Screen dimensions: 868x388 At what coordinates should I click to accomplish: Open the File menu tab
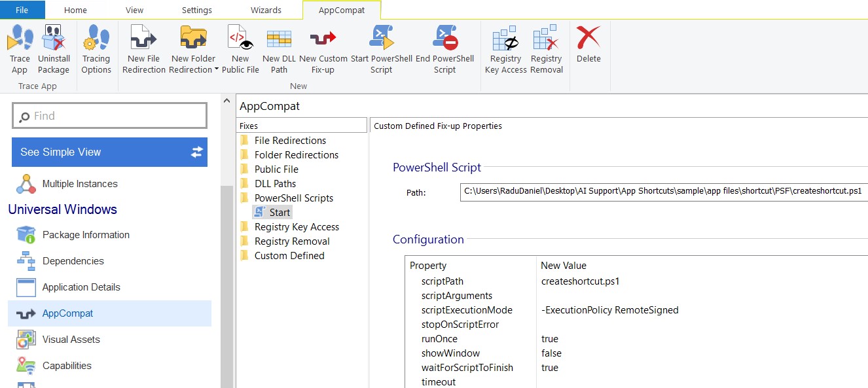pos(22,10)
